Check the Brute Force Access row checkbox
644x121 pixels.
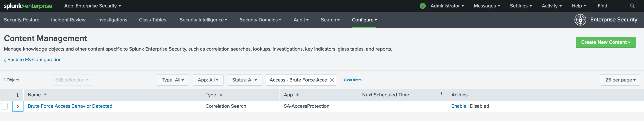pos(4,106)
